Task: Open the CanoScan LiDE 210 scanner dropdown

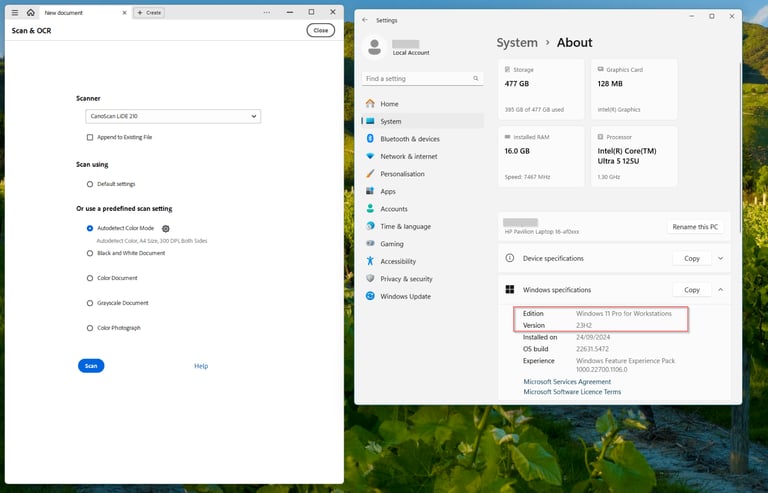Action: pyautogui.click(x=173, y=117)
